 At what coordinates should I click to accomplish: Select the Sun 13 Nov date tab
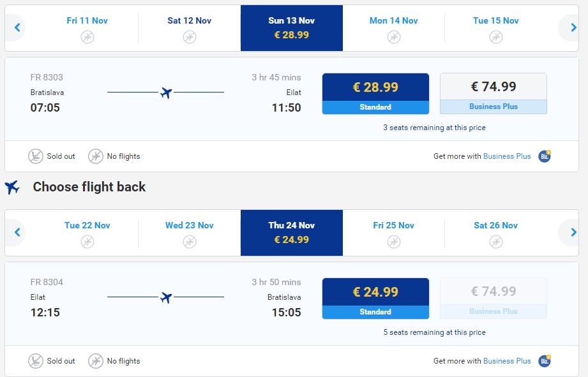click(292, 28)
